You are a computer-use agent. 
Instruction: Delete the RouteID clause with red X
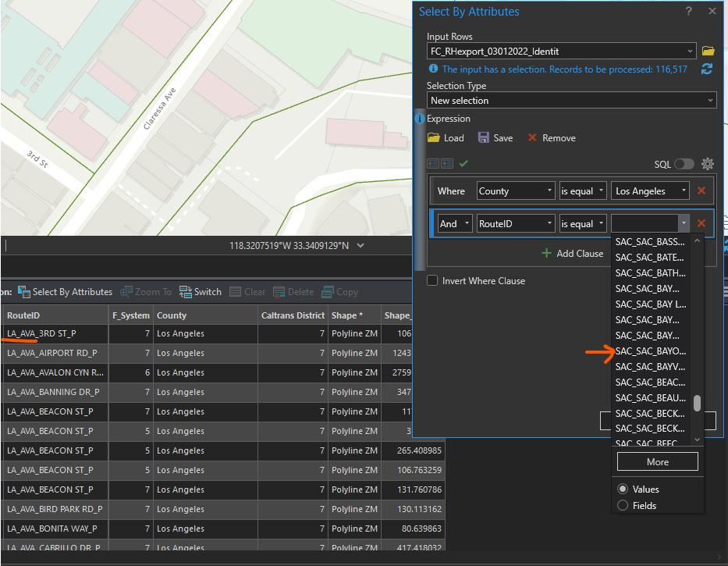[x=701, y=224]
